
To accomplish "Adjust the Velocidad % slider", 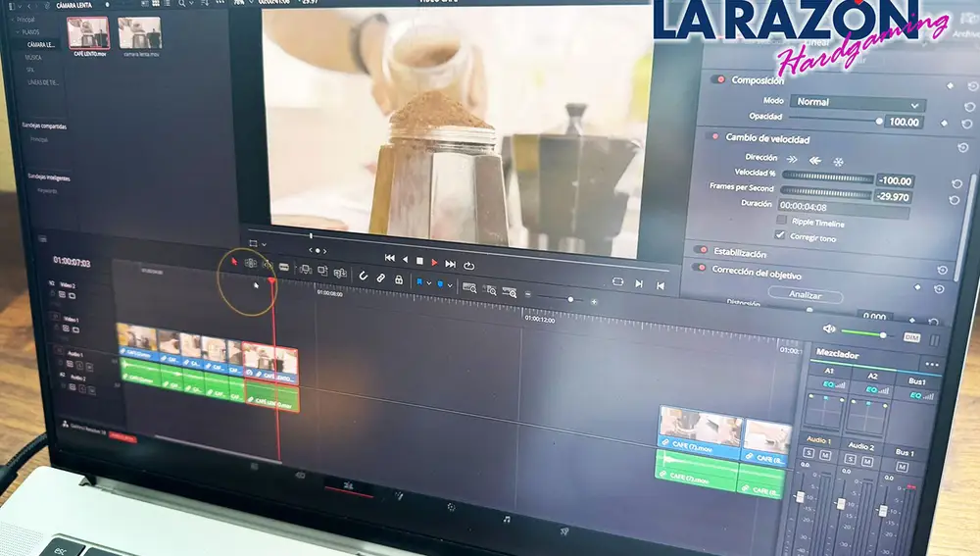I will [827, 177].
